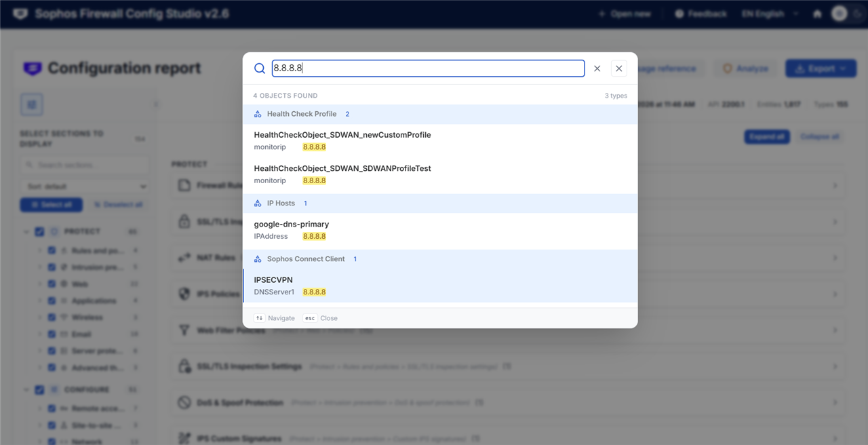Click the IPS Policies shield icon
The width and height of the screenshot is (868, 445).
[184, 294]
